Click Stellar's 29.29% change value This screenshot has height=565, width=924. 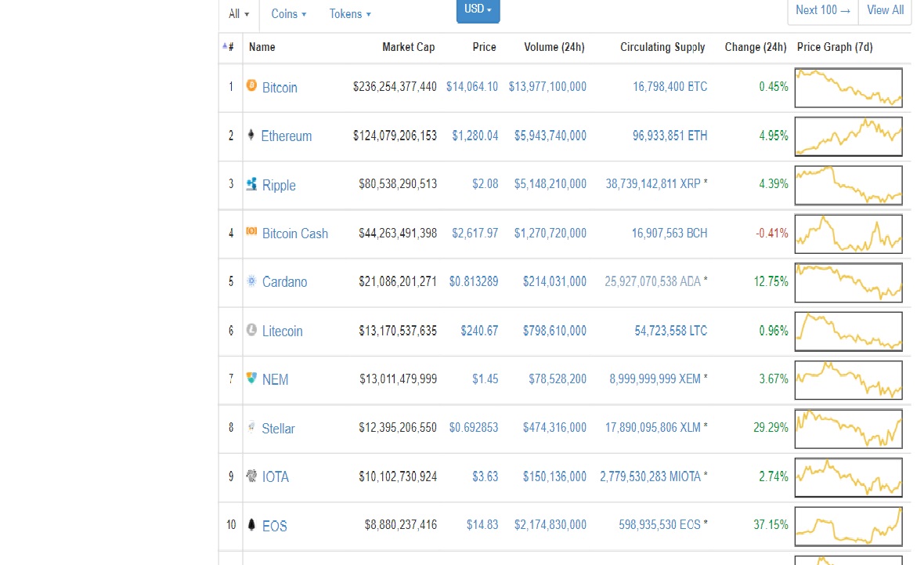[x=771, y=427]
